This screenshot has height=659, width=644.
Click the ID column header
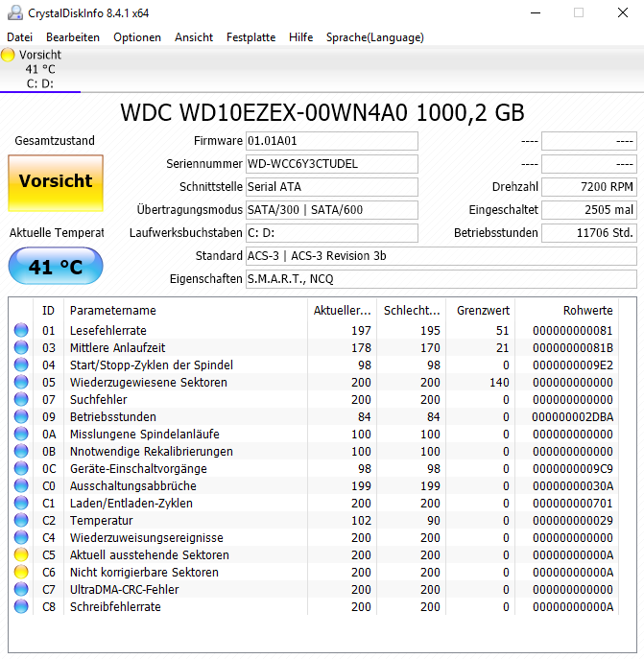(x=48, y=310)
